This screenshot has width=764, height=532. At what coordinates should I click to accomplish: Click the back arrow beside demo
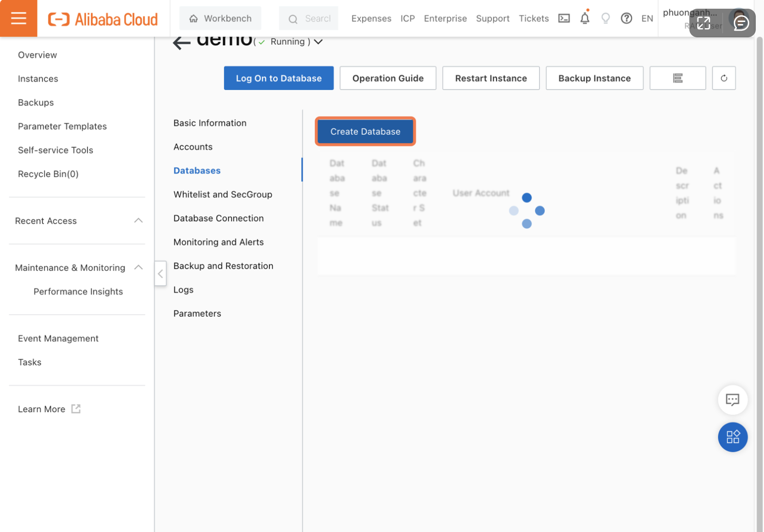coord(180,41)
